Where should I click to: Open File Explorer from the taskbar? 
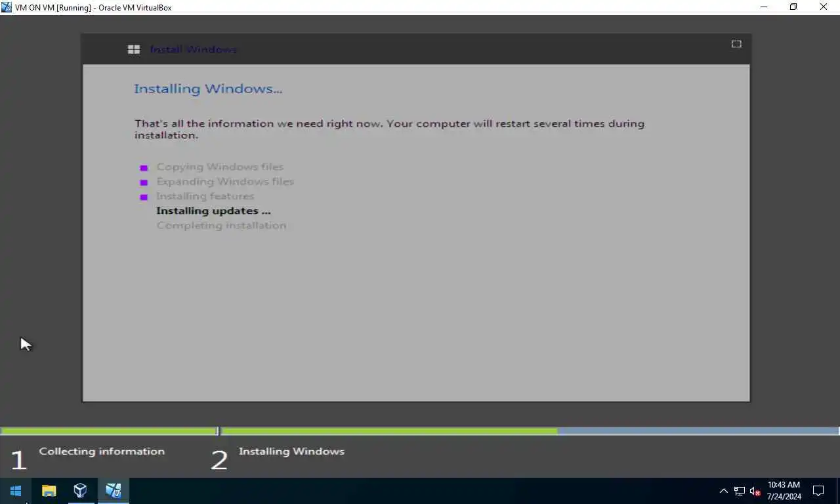pos(49,491)
